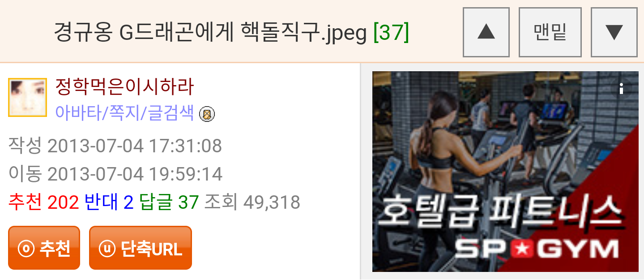This screenshot has height=280, width=644.
Task: Get short link via 단축URL button
Action: coord(141,248)
